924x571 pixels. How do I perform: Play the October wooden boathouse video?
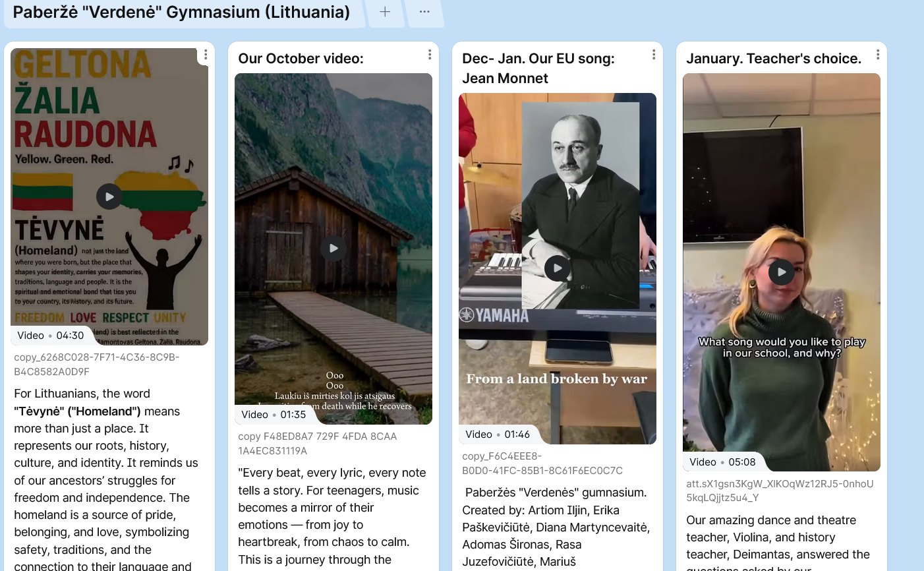pos(333,249)
